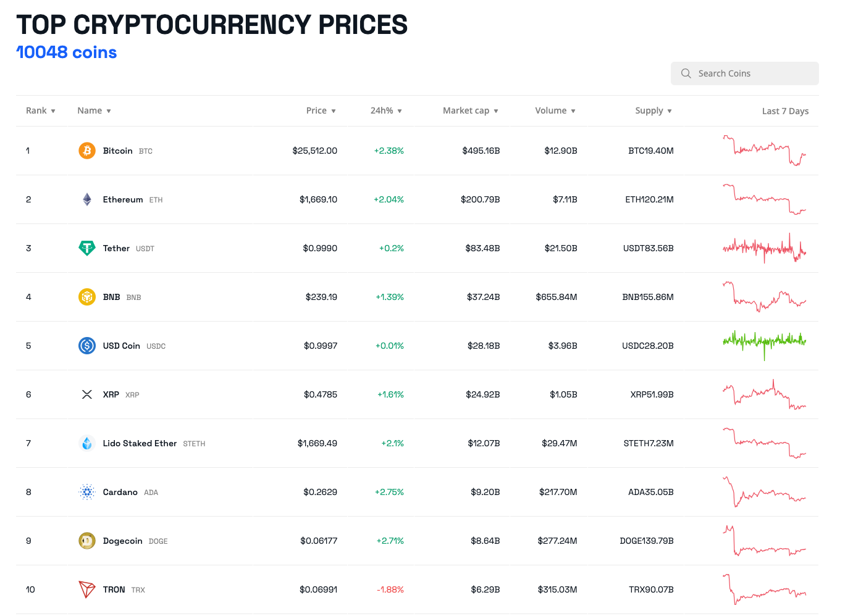Click the Bitcoin coin icon
Screen dimensions: 853x616
[87, 151]
